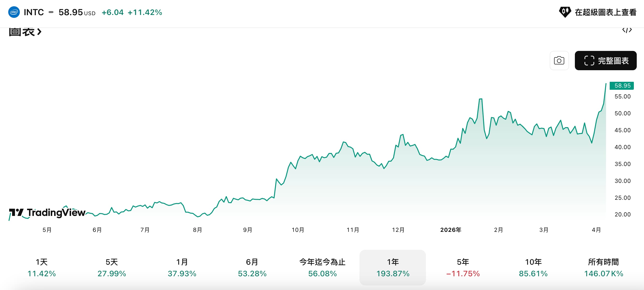Open the chart snapshot camera icon

(559, 60)
